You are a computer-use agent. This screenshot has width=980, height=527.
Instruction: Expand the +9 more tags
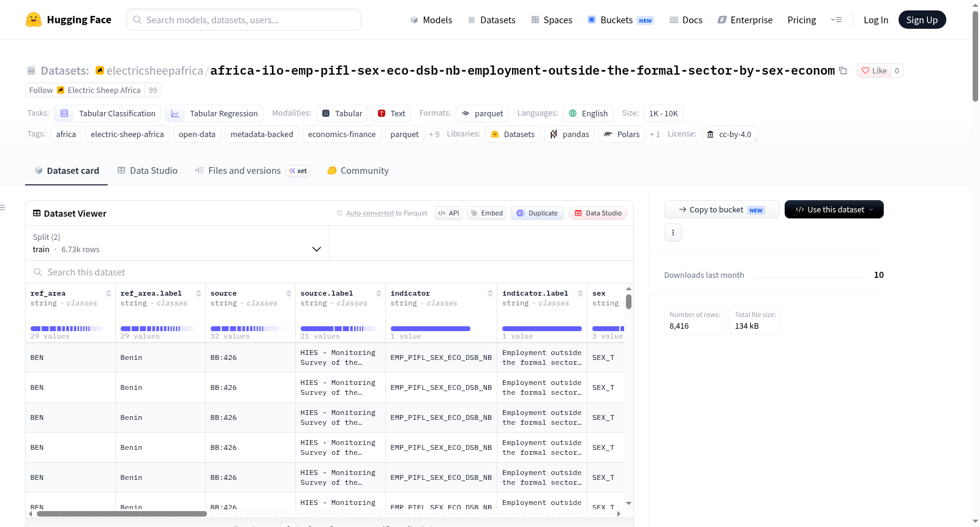tap(434, 134)
